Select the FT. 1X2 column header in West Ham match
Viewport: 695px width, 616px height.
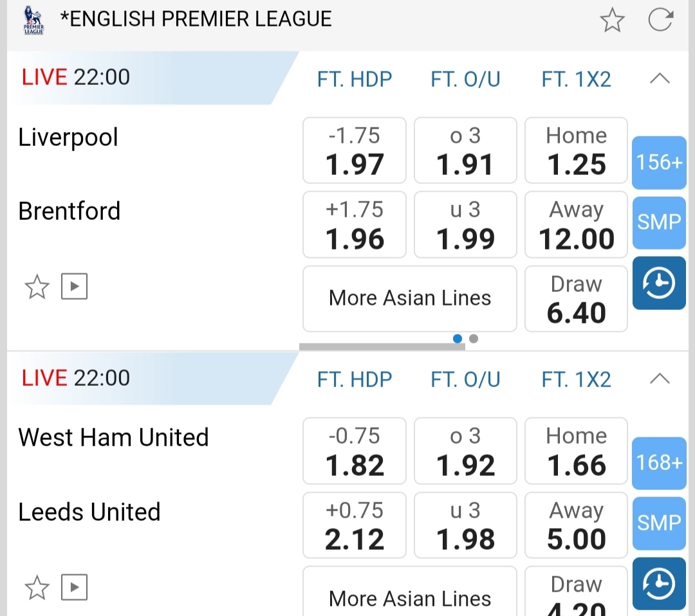click(576, 379)
